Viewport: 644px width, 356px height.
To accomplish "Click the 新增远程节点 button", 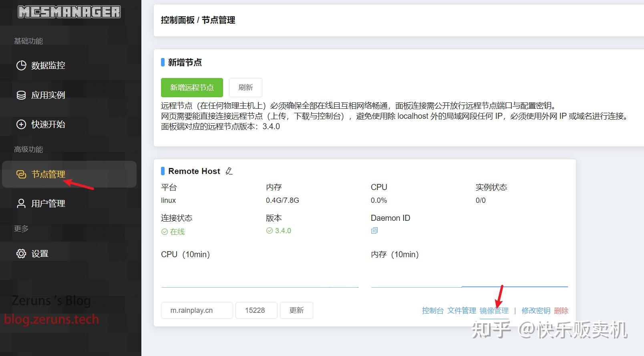I will (x=192, y=88).
